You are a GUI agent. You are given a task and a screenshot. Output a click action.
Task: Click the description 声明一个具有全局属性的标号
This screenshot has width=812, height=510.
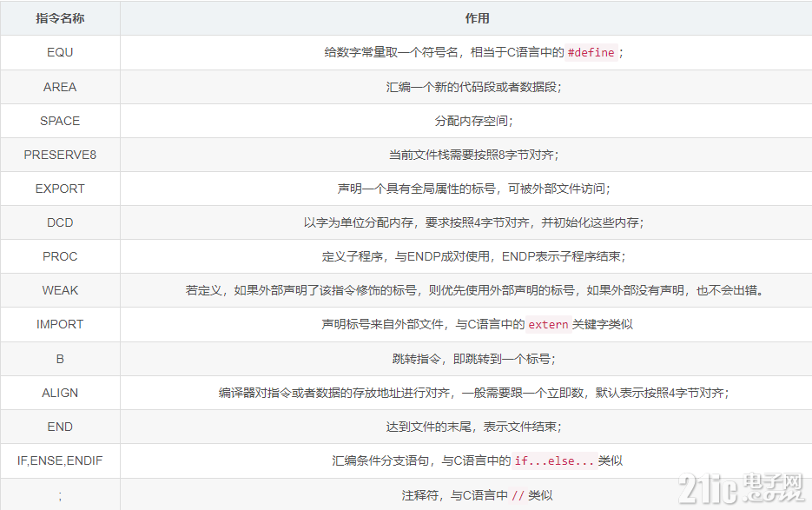tap(473, 189)
